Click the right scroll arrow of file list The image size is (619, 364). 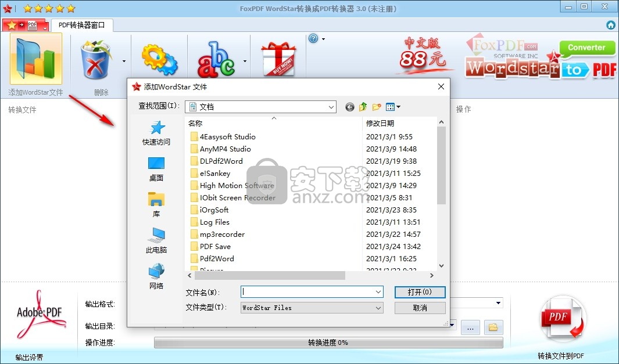click(x=431, y=275)
